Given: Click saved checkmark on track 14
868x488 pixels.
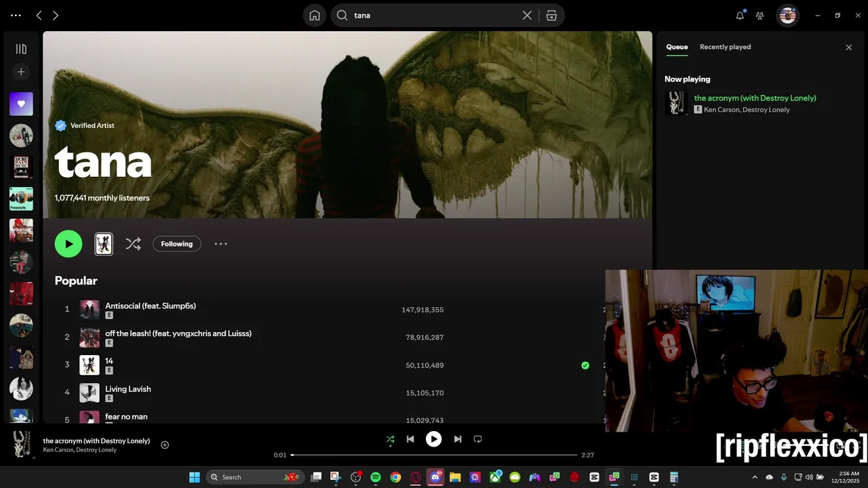Looking at the screenshot, I should tap(585, 365).
